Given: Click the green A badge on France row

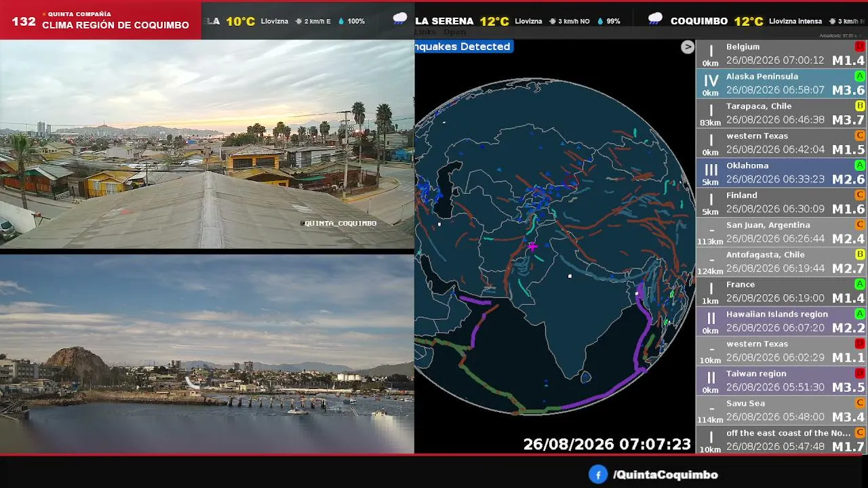Looking at the screenshot, I should [860, 284].
